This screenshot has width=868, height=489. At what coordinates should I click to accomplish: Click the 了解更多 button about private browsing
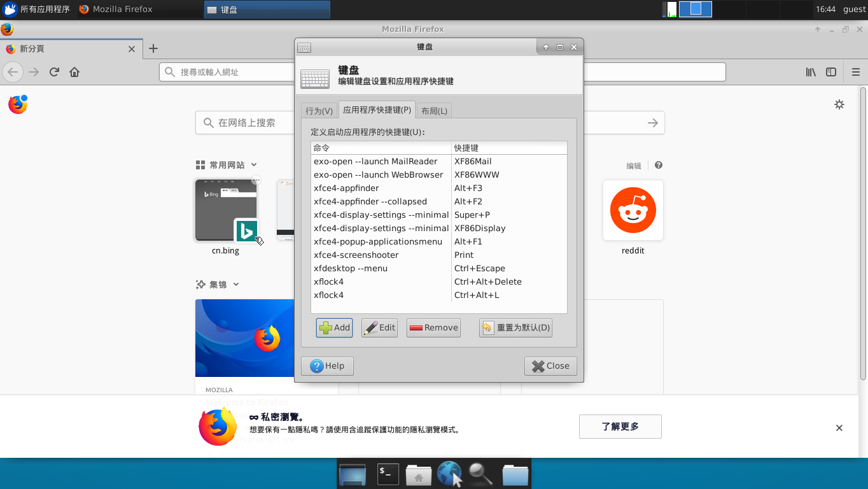tap(620, 426)
